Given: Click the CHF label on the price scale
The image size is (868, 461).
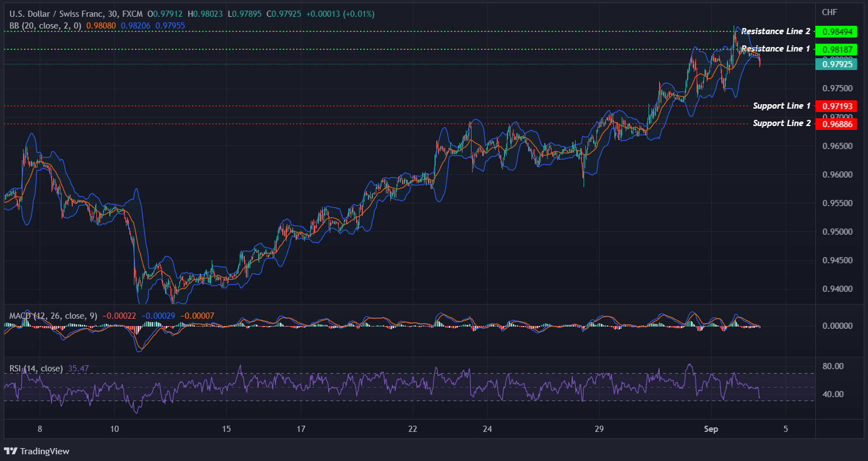Looking at the screenshot, I should click(x=830, y=11).
